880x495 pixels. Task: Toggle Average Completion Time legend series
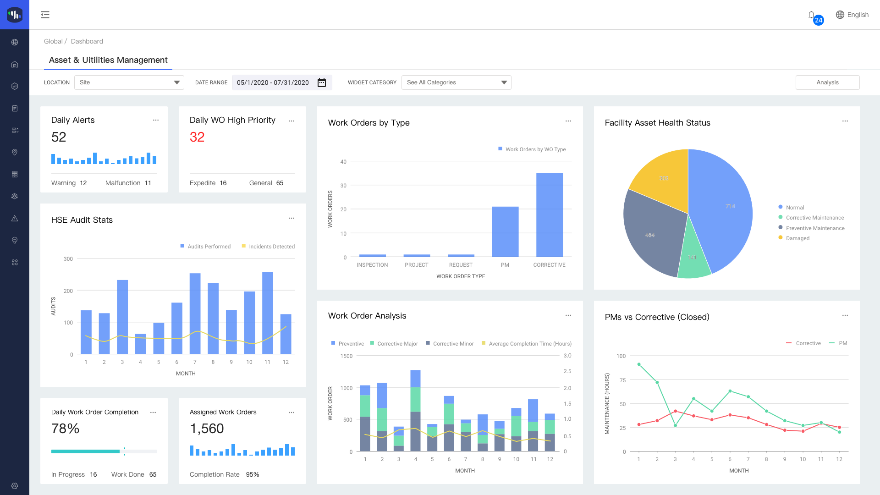click(x=526, y=343)
